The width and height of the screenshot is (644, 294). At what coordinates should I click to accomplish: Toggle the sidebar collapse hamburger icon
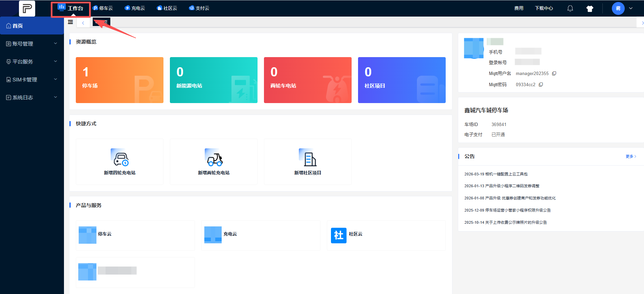click(x=70, y=22)
